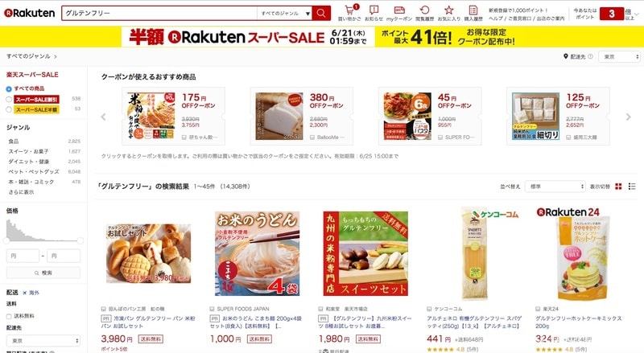Screen dimensions: 644x353
Task: Open the 並べ替え sort order dropdown
Action: click(x=555, y=187)
